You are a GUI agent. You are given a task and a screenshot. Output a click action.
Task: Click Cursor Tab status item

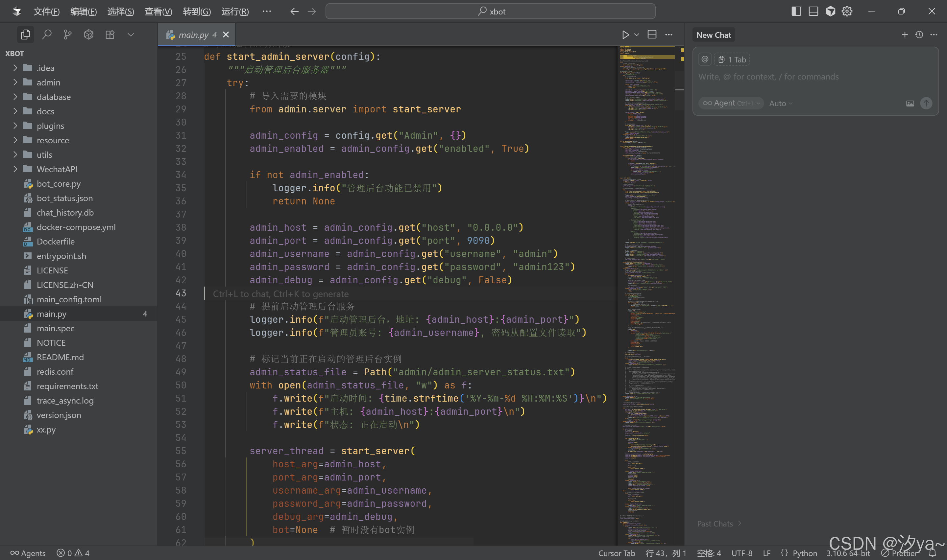[616, 553]
